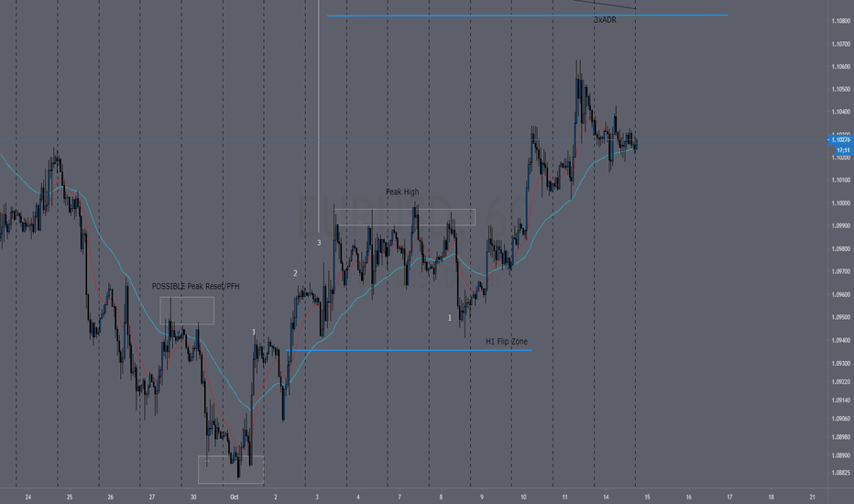The height and width of the screenshot is (504, 854).
Task: Select the 'POSSIBLE Peak Reset/PFH' annotation
Action: pyautogui.click(x=195, y=286)
